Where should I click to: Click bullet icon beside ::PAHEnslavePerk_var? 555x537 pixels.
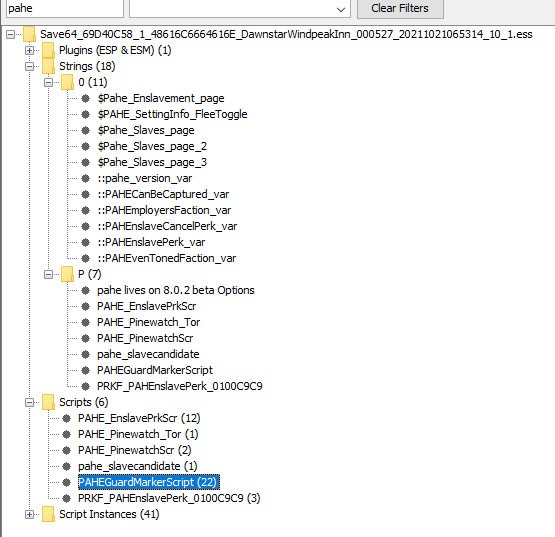tap(85, 242)
